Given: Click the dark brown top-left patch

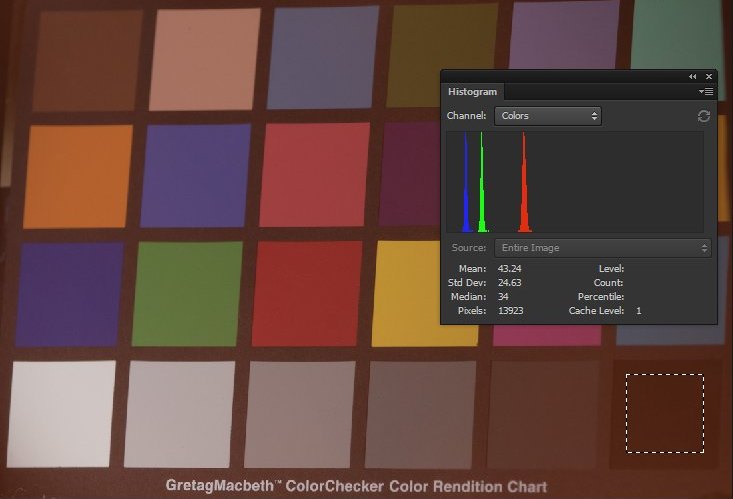Looking at the screenshot, I should [x=87, y=61].
